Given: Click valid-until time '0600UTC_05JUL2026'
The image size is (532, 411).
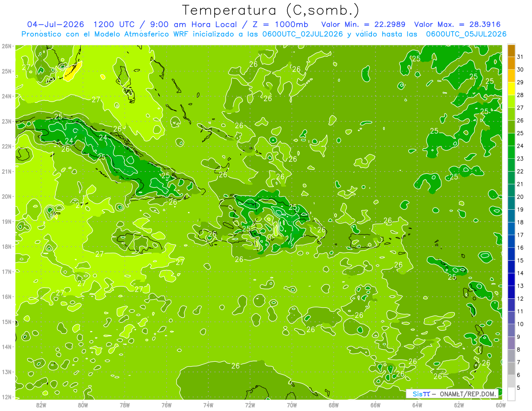Looking at the screenshot, I should pos(466,34).
